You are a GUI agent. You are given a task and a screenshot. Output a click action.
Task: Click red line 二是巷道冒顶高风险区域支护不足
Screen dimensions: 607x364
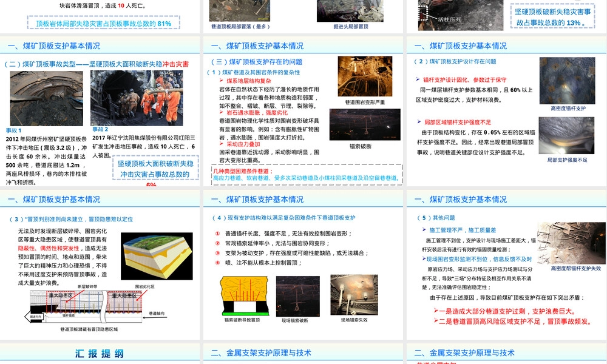(x=515, y=322)
